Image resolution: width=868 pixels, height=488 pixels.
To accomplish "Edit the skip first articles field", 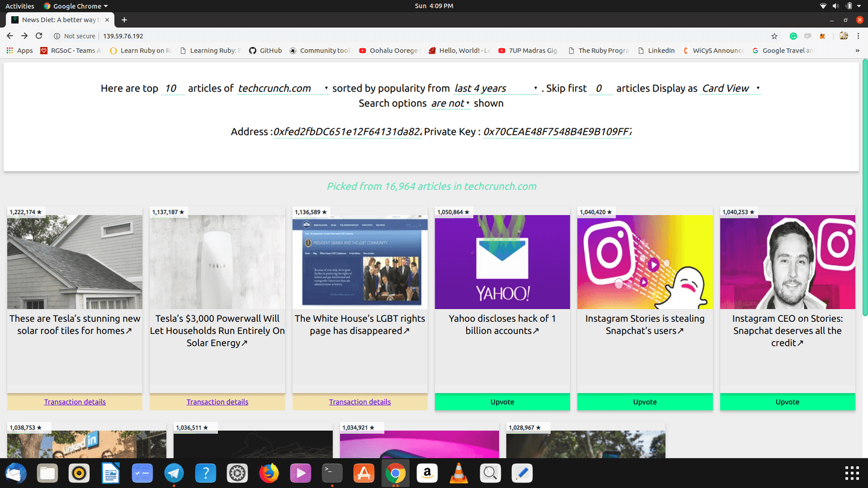I will 601,89.
